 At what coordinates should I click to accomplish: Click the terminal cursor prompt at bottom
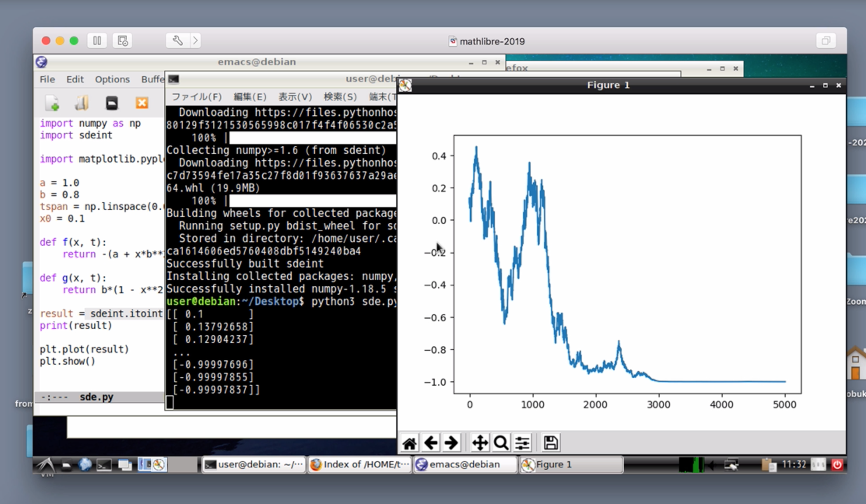(170, 402)
